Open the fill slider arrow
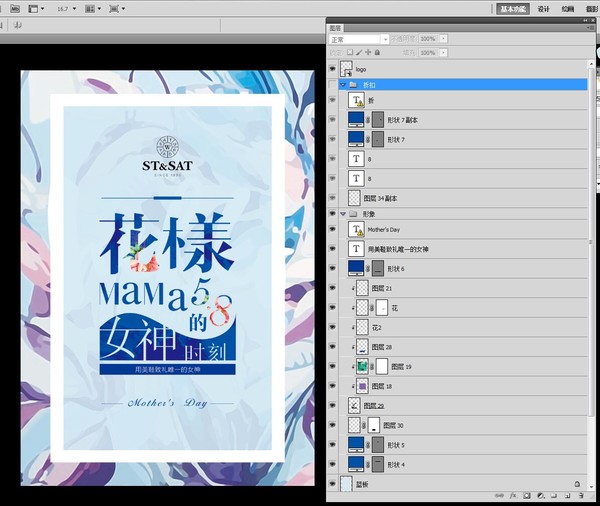This screenshot has height=506, width=600. (443, 52)
